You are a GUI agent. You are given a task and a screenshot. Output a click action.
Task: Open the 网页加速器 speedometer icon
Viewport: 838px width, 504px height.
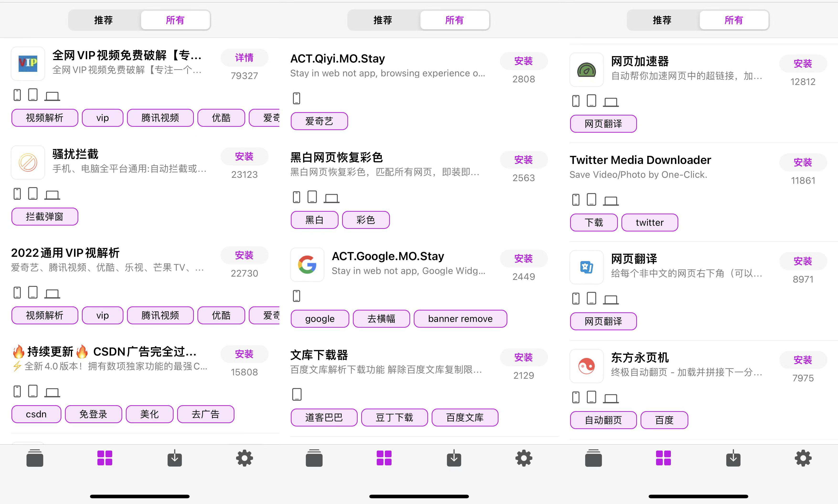click(586, 70)
